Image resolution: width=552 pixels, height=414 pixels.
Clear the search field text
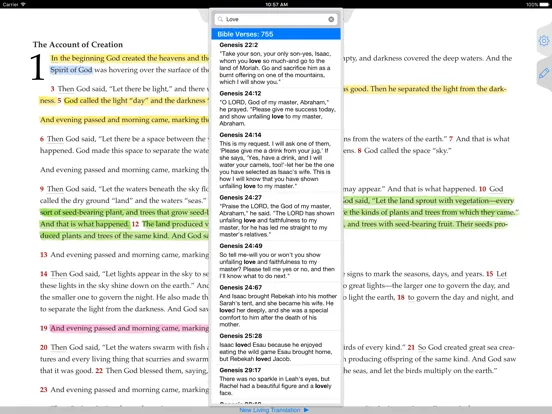tap(331, 19)
